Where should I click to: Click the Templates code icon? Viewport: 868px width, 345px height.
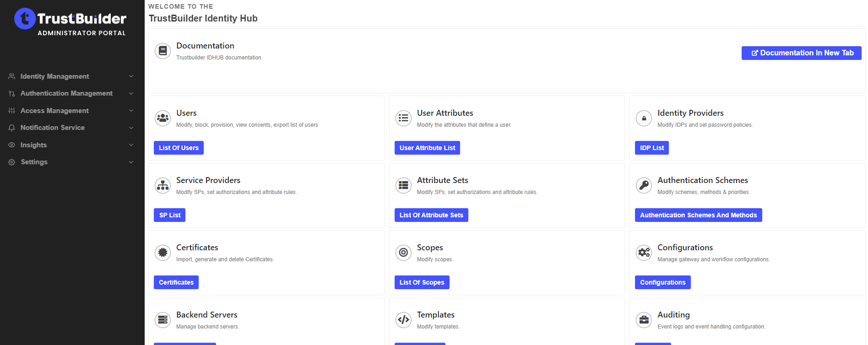[x=403, y=320]
